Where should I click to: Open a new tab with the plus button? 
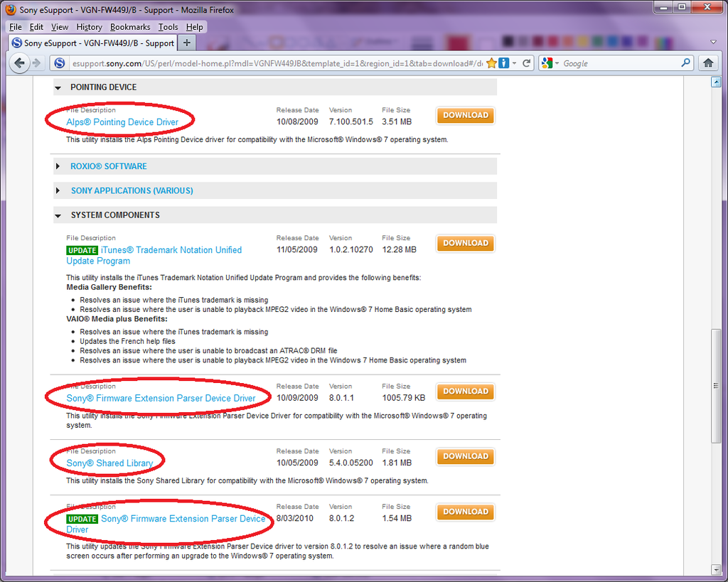click(x=187, y=43)
